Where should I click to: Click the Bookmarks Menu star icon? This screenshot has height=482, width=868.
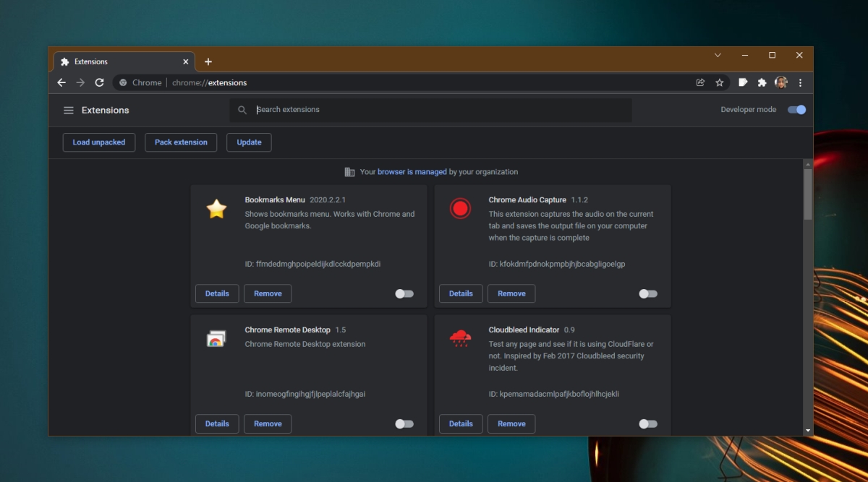point(216,209)
